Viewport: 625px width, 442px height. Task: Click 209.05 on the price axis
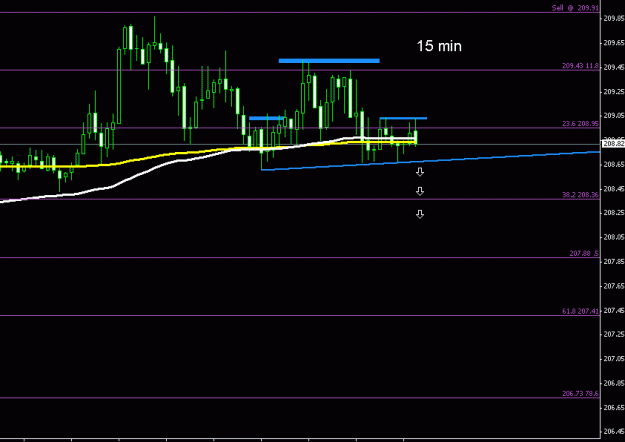pyautogui.click(x=614, y=116)
